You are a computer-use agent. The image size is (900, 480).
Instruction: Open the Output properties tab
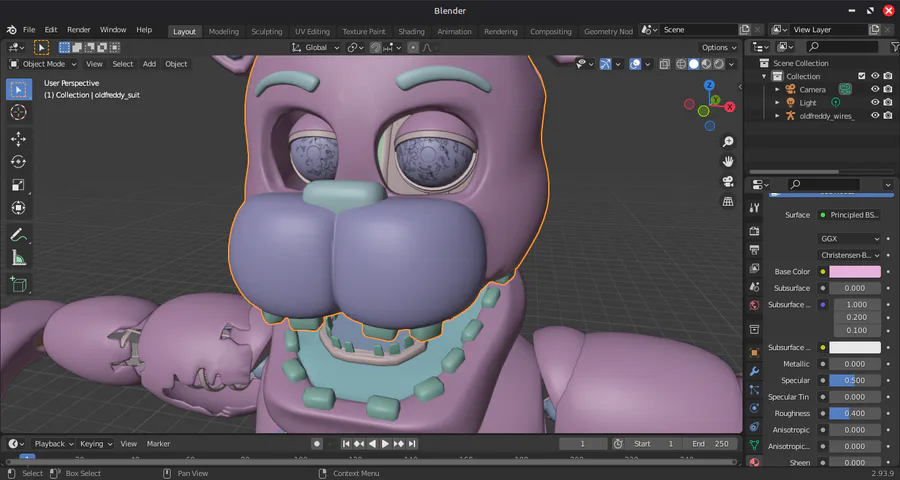pos(754,250)
